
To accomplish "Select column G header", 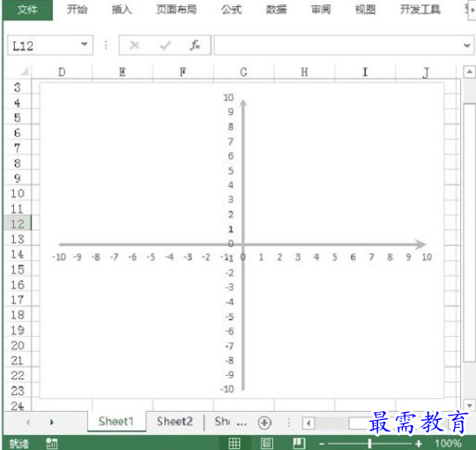I will pos(244,72).
